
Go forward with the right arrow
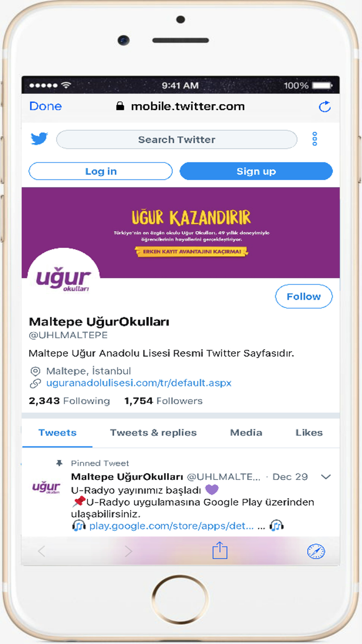click(x=128, y=551)
